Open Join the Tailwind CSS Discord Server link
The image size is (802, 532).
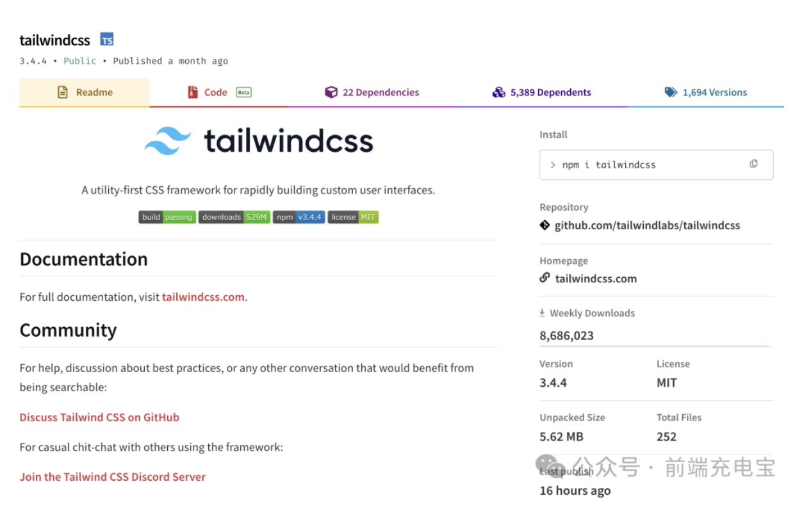point(113,477)
